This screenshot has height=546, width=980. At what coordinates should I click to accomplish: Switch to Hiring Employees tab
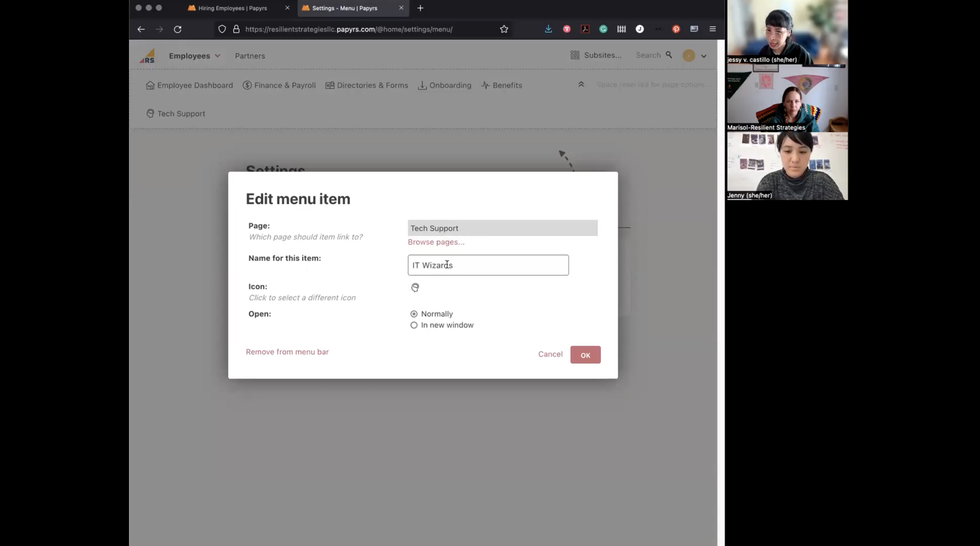pos(232,8)
